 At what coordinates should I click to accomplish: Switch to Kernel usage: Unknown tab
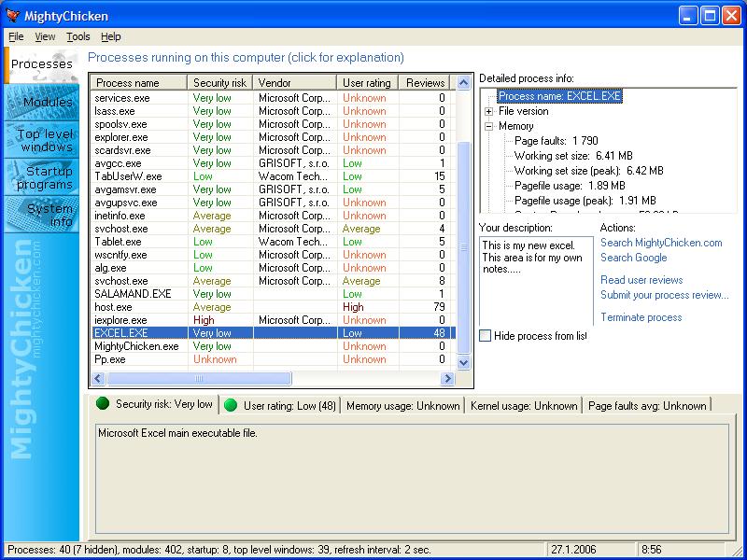[x=524, y=406]
